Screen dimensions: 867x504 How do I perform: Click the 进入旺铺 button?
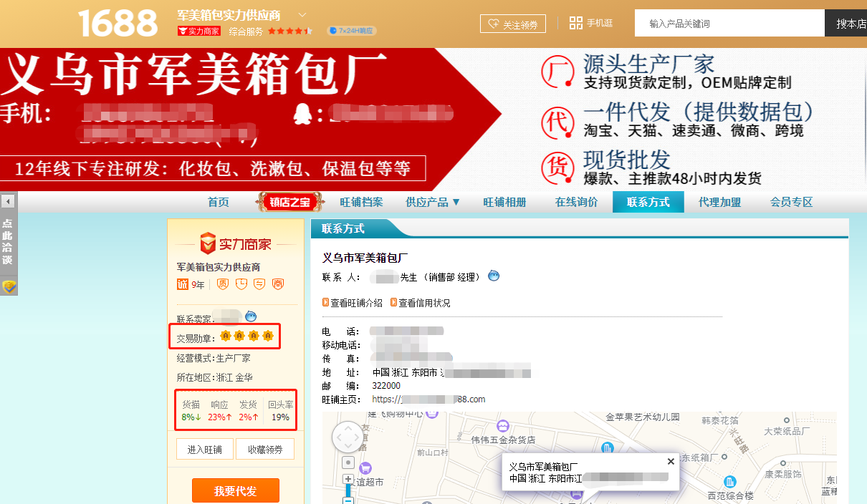205,450
